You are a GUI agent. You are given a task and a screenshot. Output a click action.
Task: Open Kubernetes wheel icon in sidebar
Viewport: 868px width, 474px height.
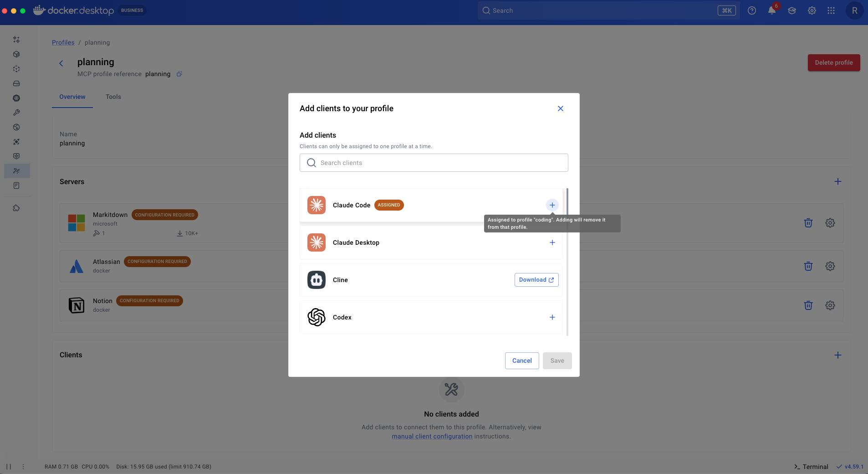(x=16, y=98)
